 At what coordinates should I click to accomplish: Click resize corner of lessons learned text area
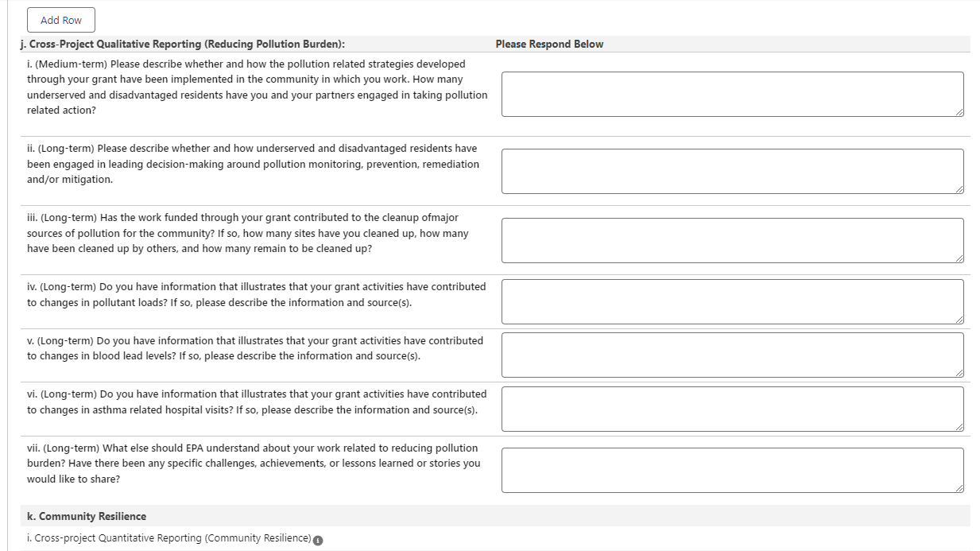click(x=959, y=488)
